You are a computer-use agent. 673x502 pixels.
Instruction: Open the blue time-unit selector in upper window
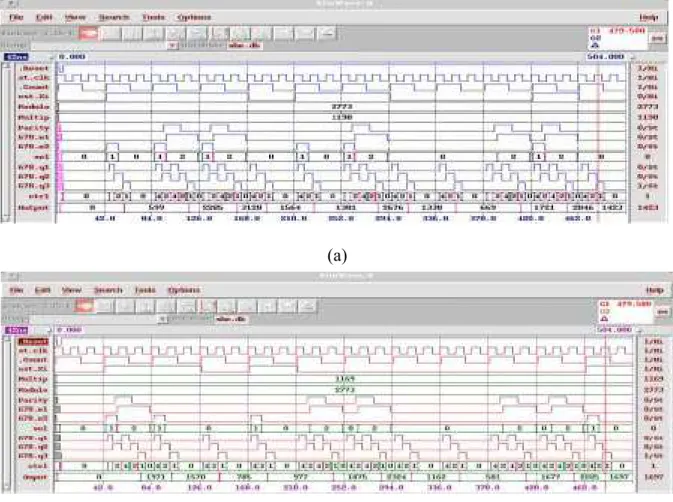click(16, 57)
